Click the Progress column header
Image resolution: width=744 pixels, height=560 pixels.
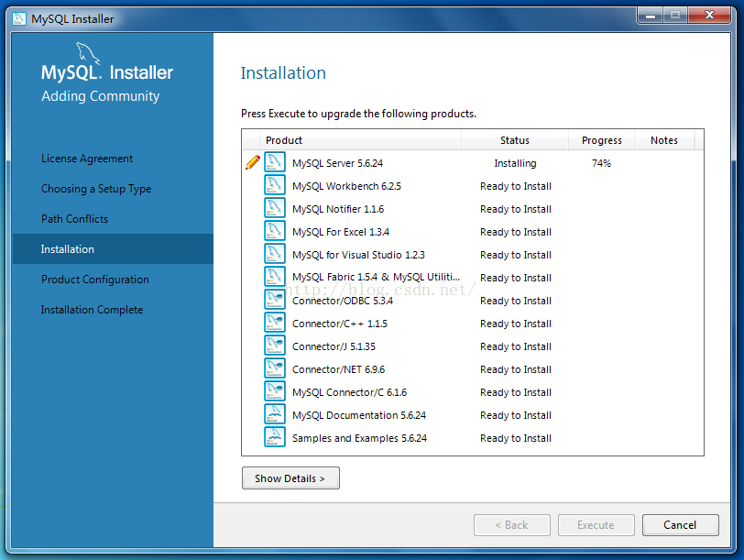tap(601, 140)
